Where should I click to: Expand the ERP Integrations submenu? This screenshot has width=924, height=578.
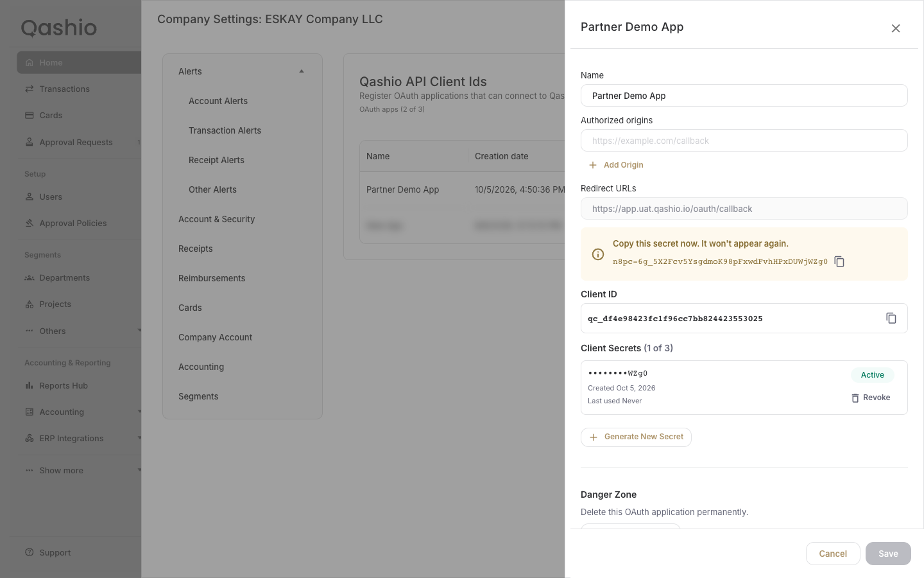tap(139, 438)
